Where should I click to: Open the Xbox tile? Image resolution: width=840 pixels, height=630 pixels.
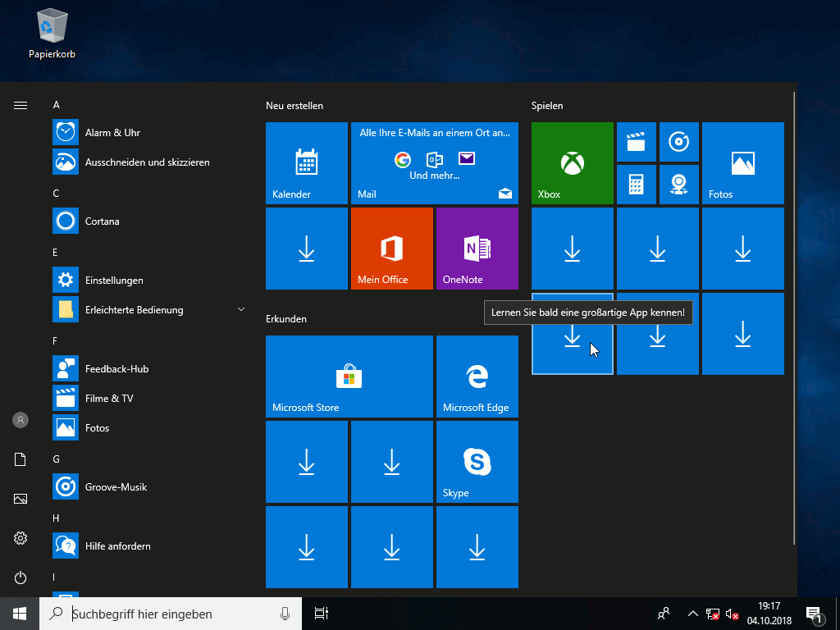point(572,163)
